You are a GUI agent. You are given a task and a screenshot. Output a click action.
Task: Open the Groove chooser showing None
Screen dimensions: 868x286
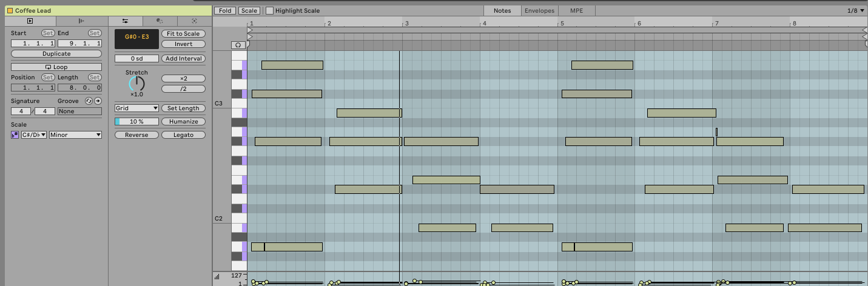coord(79,111)
